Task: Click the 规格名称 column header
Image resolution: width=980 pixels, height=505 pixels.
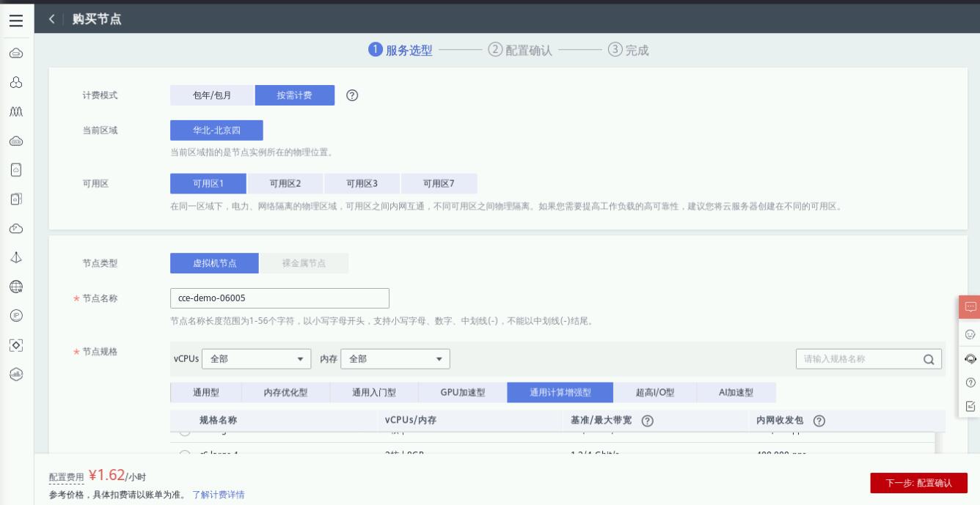Action: point(218,421)
